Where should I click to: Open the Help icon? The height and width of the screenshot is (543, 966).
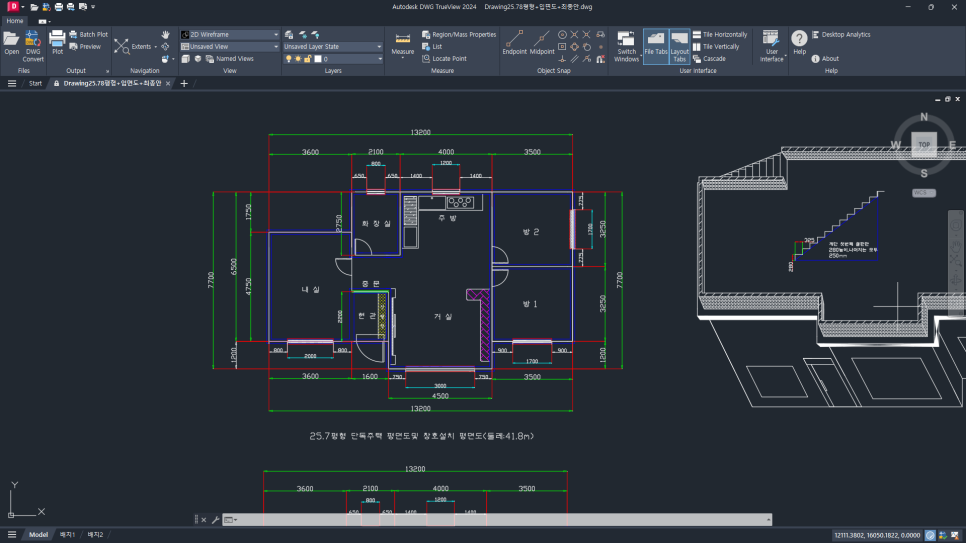pyautogui.click(x=799, y=43)
